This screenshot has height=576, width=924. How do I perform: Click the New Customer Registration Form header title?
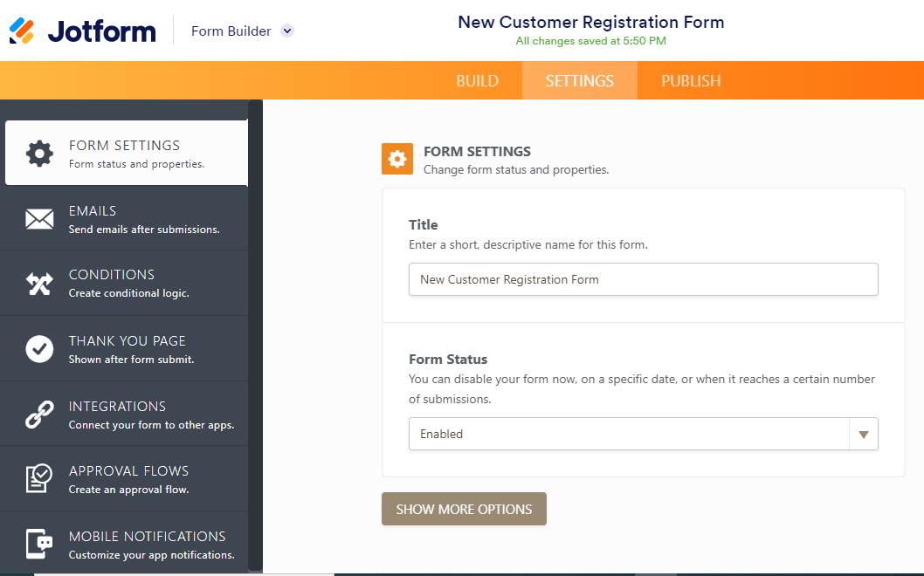(591, 22)
